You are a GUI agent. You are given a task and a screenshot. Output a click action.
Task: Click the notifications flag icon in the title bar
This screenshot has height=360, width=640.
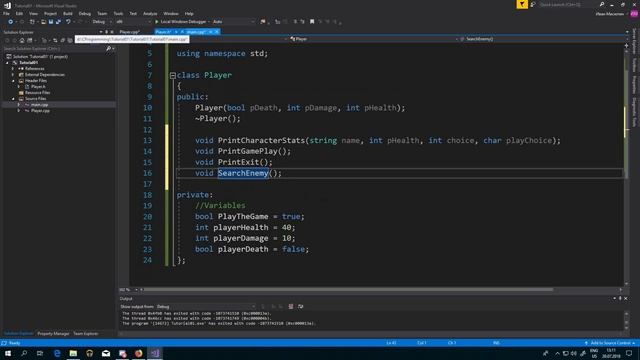pyautogui.click(x=522, y=4)
